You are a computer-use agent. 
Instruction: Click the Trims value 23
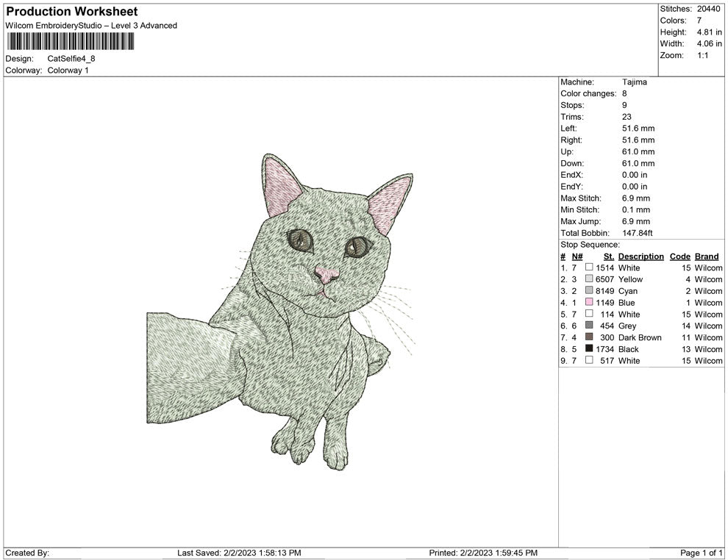tap(627, 117)
